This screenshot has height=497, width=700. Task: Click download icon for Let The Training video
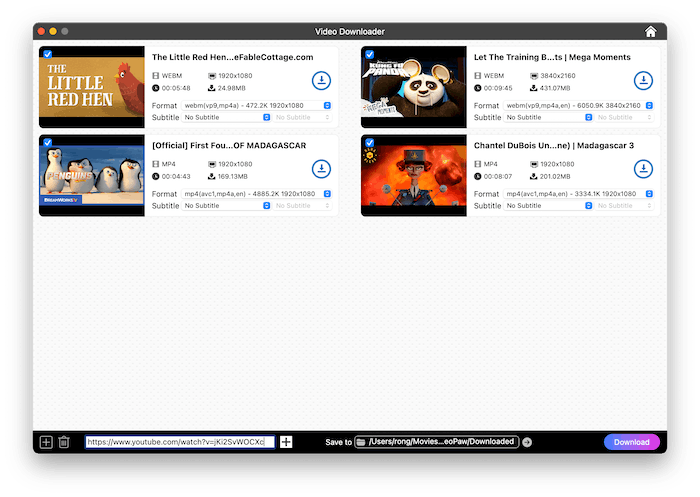(643, 81)
